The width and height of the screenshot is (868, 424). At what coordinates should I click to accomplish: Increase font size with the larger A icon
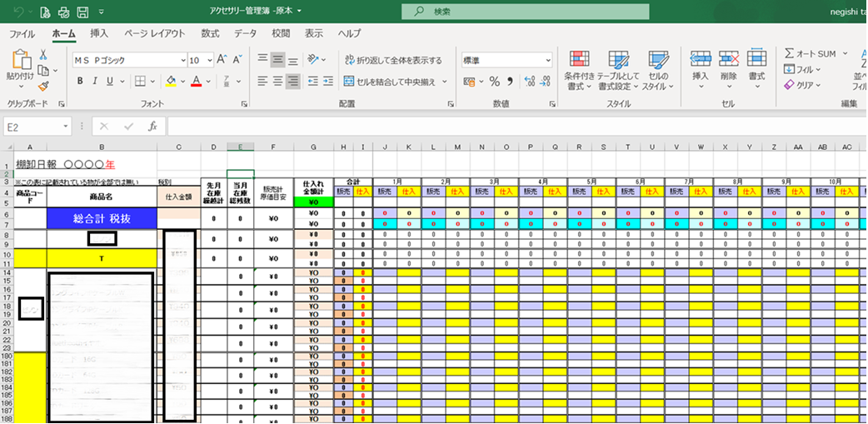click(222, 60)
